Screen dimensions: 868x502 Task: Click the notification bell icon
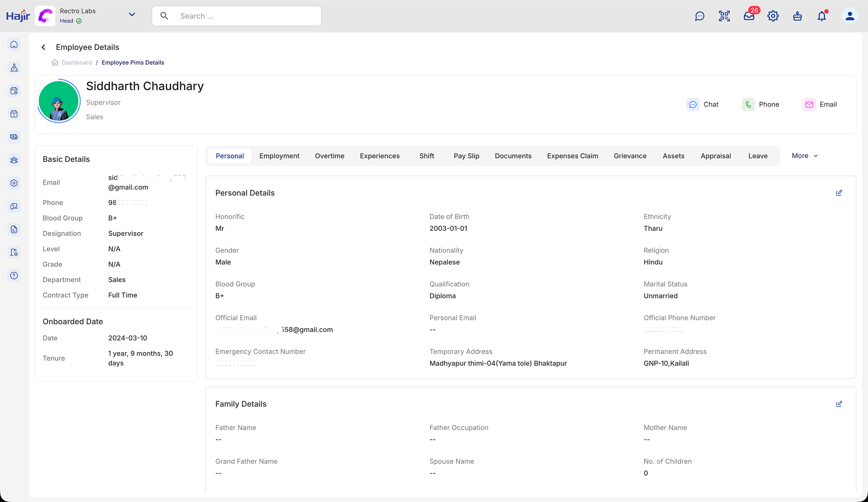[x=822, y=16]
